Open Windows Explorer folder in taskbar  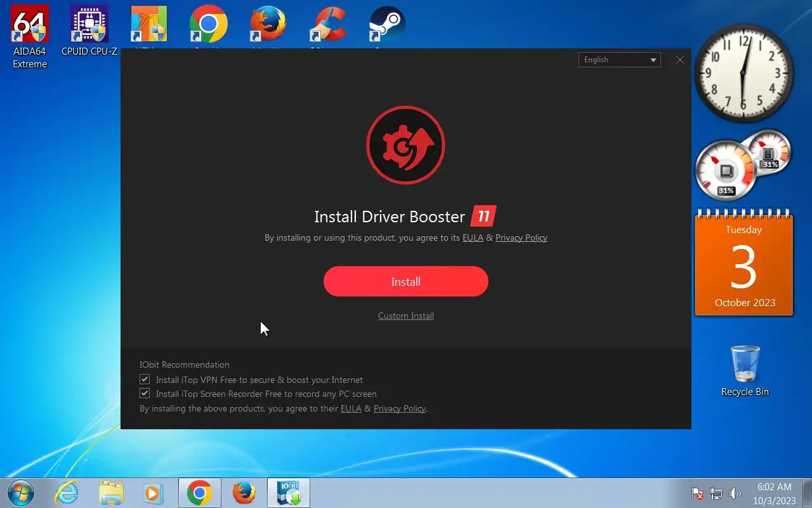111,493
